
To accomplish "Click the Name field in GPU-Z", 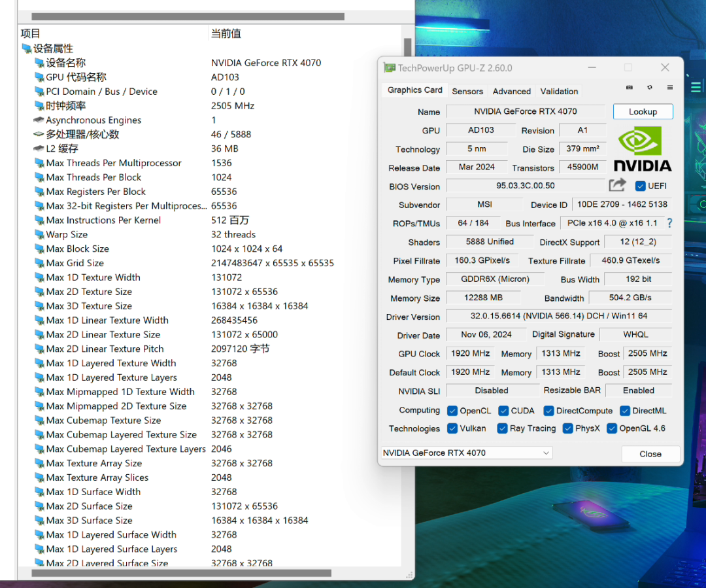I will [x=525, y=111].
